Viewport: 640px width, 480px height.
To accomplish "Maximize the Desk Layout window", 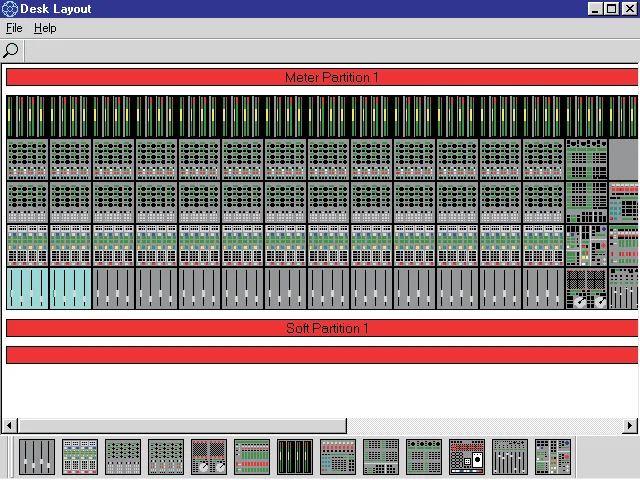I will [612, 9].
